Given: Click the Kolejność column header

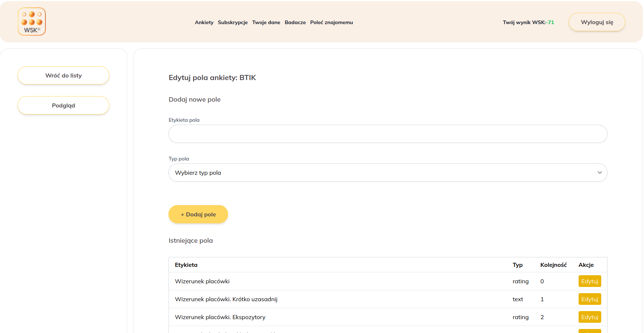Looking at the screenshot, I should (553, 265).
